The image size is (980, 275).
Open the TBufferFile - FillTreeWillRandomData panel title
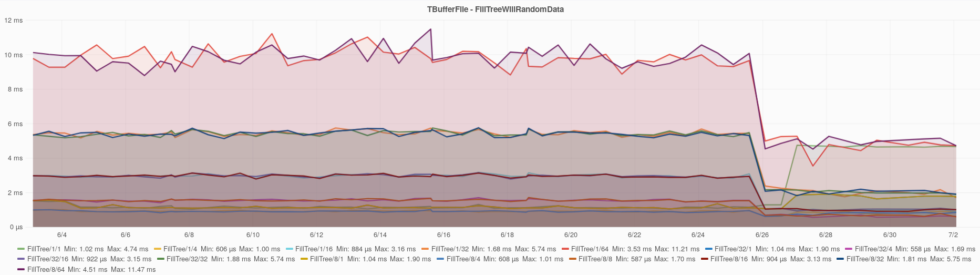coord(496,9)
